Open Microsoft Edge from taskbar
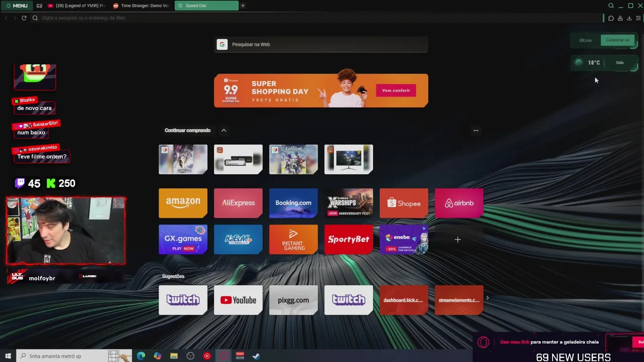 click(x=141, y=356)
